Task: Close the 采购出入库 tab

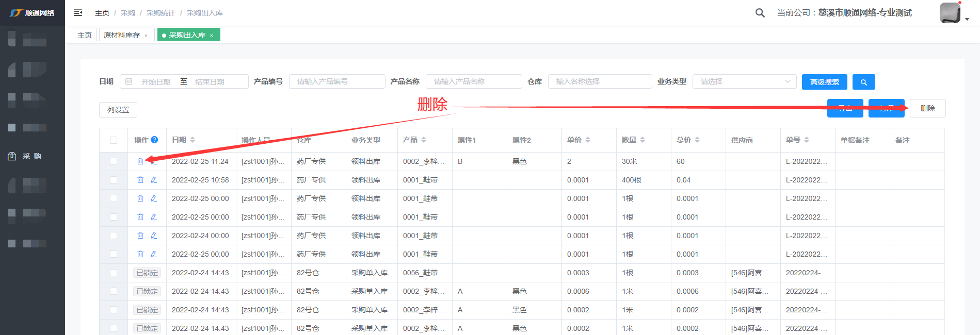Action: coord(212,36)
